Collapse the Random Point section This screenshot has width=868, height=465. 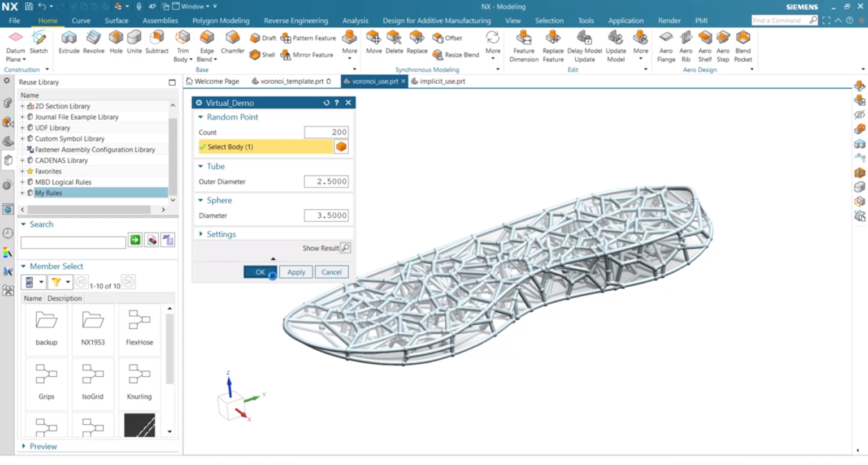201,117
